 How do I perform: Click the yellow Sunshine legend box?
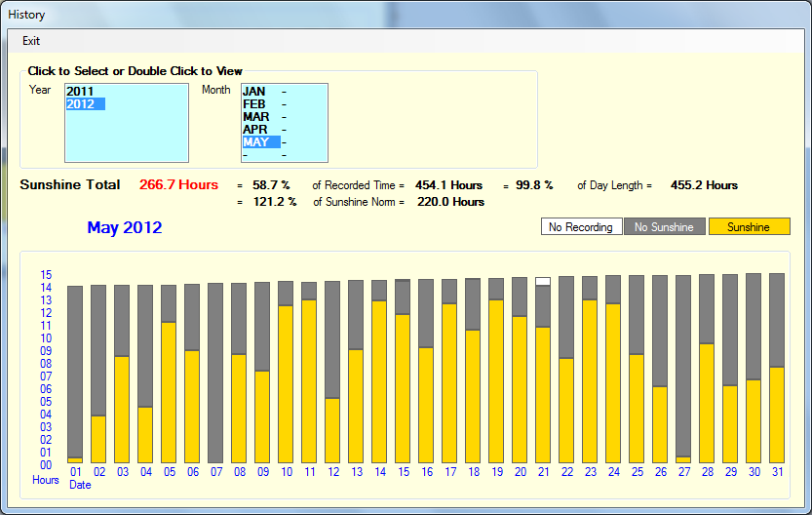click(x=749, y=227)
